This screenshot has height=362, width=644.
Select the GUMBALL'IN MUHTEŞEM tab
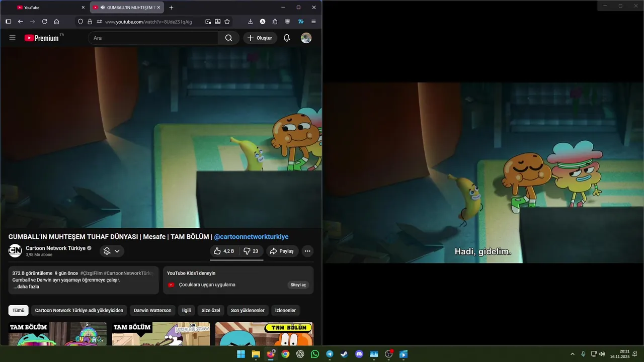(127, 8)
